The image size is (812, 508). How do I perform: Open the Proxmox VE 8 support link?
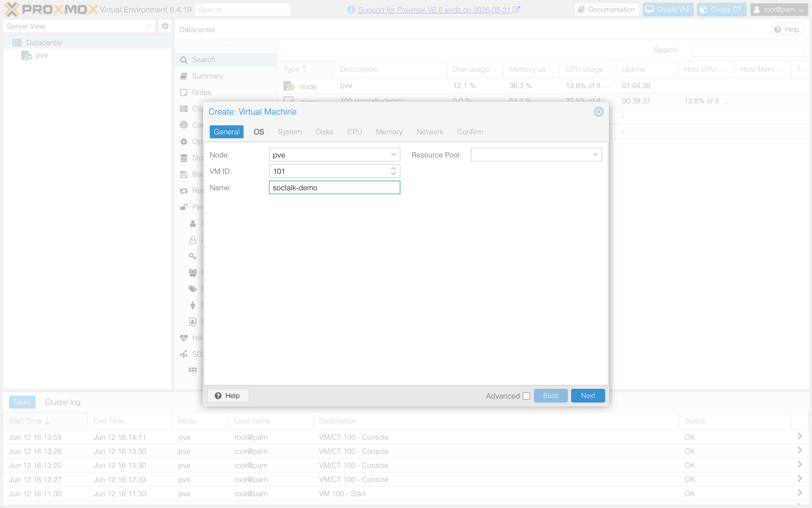click(x=439, y=10)
